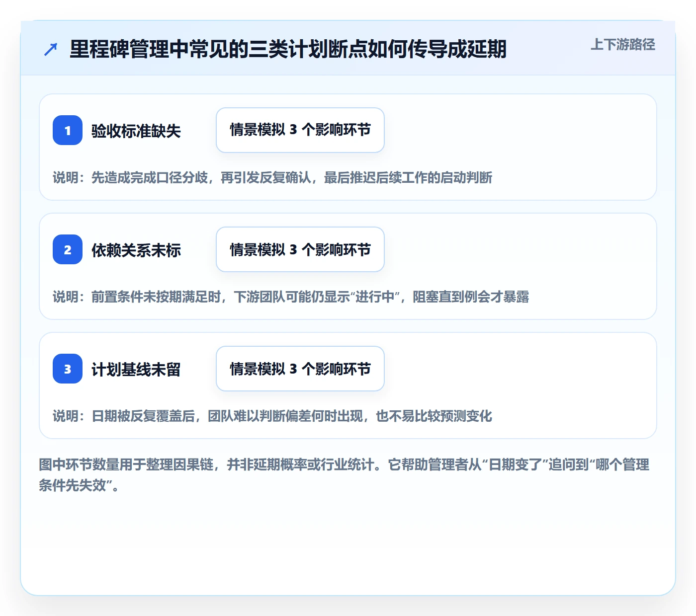The height and width of the screenshot is (616, 696).
Task: Click the number 1 badge for 验收标准缺失
Action: point(68,130)
